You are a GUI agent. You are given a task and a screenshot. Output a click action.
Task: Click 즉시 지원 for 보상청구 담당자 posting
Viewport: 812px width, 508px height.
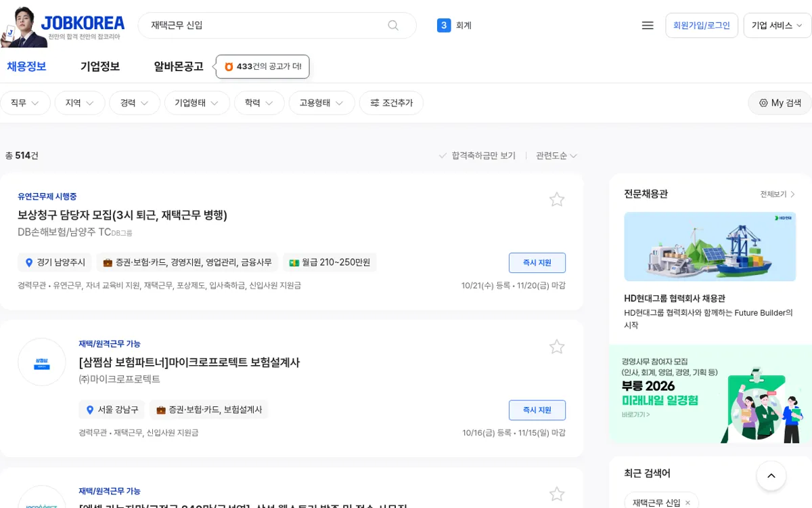537,263
